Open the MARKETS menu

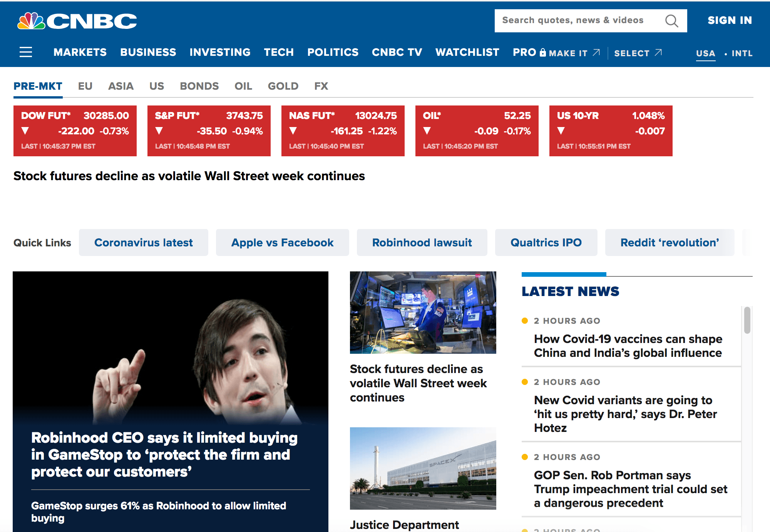(80, 52)
